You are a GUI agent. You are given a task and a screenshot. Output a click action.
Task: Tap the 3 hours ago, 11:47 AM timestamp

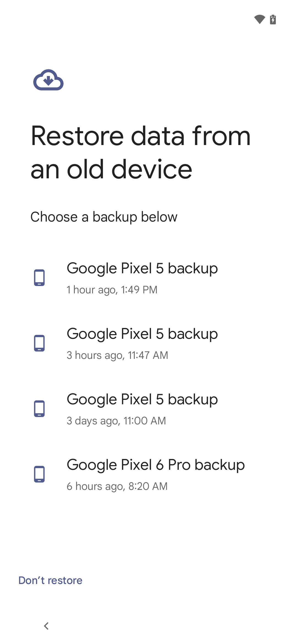(x=117, y=355)
